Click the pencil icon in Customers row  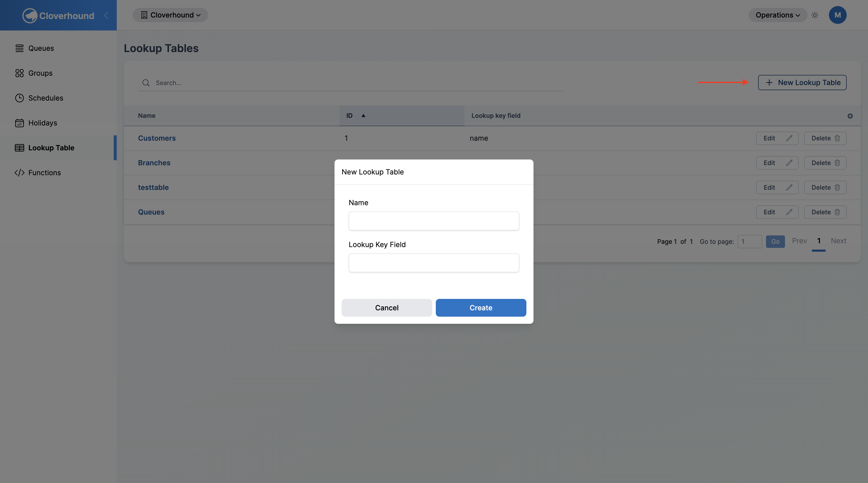pyautogui.click(x=789, y=138)
